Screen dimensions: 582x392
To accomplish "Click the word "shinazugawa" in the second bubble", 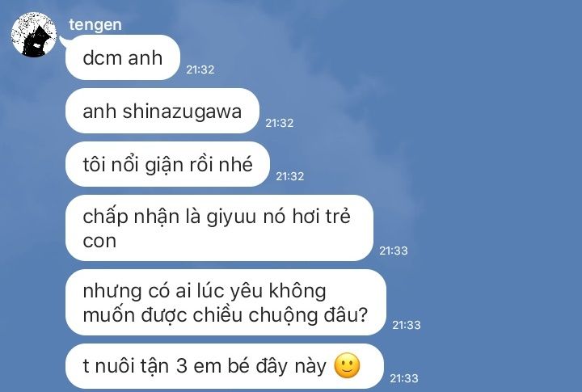I will pos(182,112).
